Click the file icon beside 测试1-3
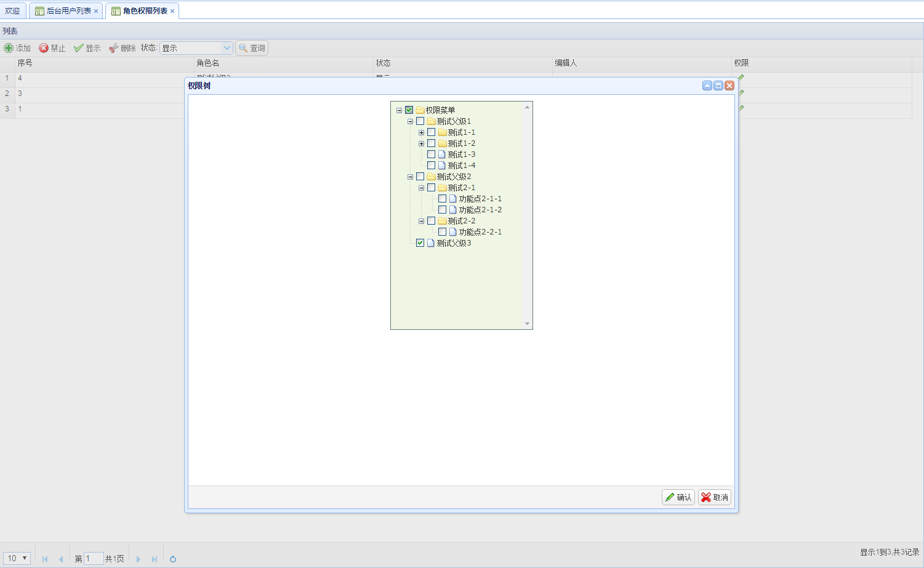Image resolution: width=924 pixels, height=568 pixels. 441,154
